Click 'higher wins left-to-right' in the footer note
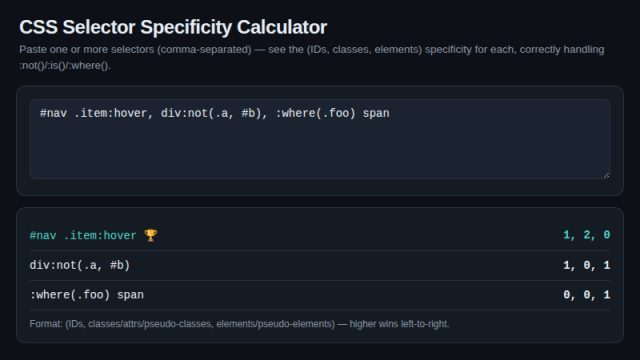Image resolution: width=640 pixels, height=360 pixels. tap(399, 324)
